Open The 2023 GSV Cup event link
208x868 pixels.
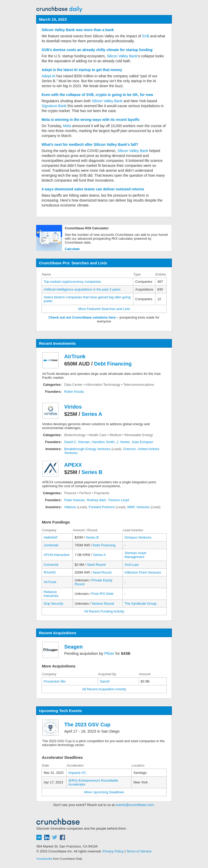[87, 725]
